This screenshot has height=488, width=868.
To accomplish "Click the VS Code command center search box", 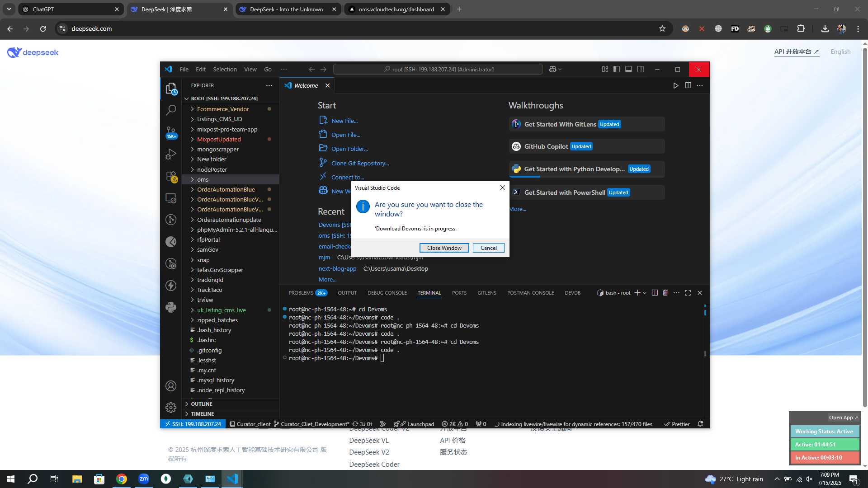I will 438,69.
